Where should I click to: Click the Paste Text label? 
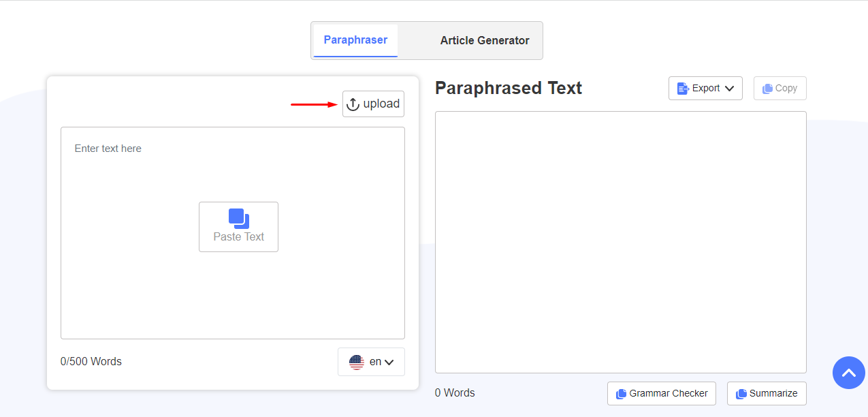[x=238, y=237]
